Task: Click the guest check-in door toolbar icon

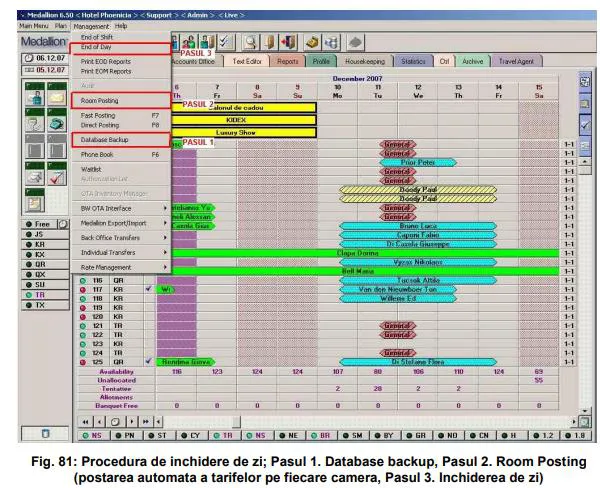Action: (207, 42)
